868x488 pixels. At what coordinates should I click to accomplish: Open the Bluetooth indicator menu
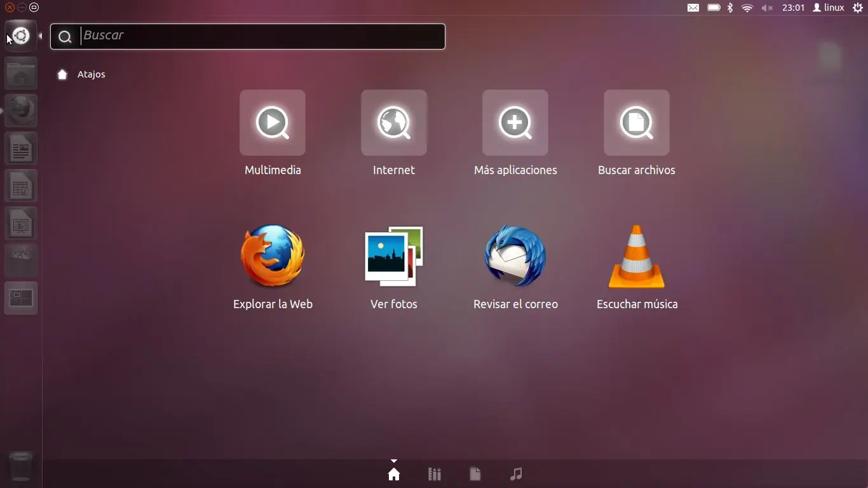730,8
